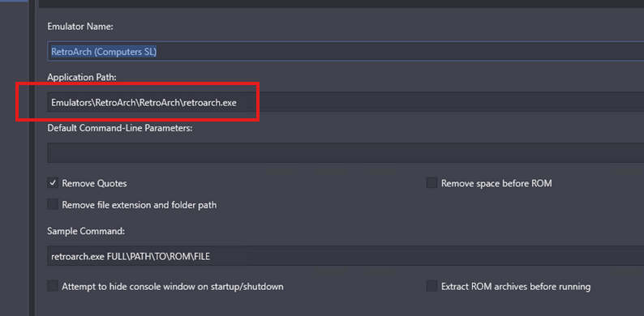Uncheck the Remove Quotes checkbox
Screen dimensions: 644x316
(53, 183)
